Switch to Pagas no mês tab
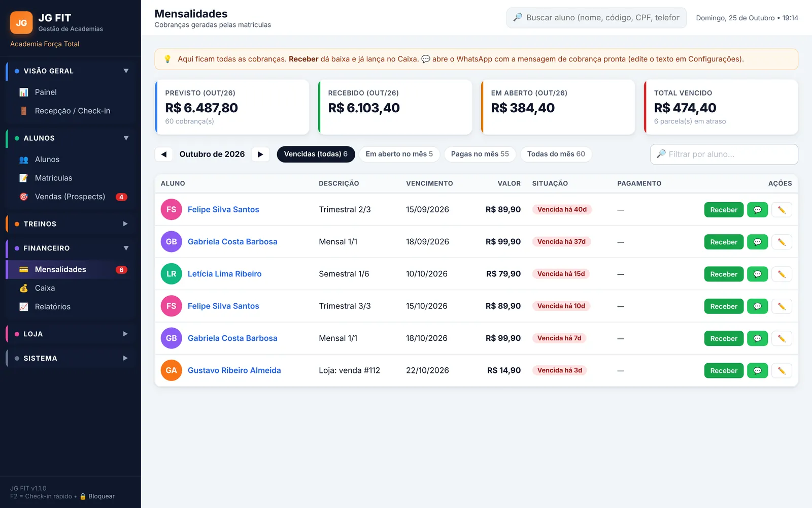 [480, 154]
